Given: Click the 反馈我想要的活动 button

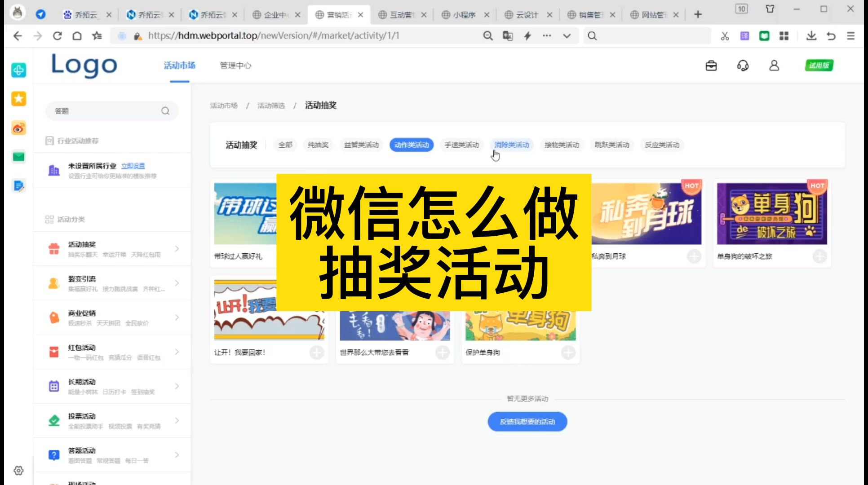Looking at the screenshot, I should pos(527,422).
